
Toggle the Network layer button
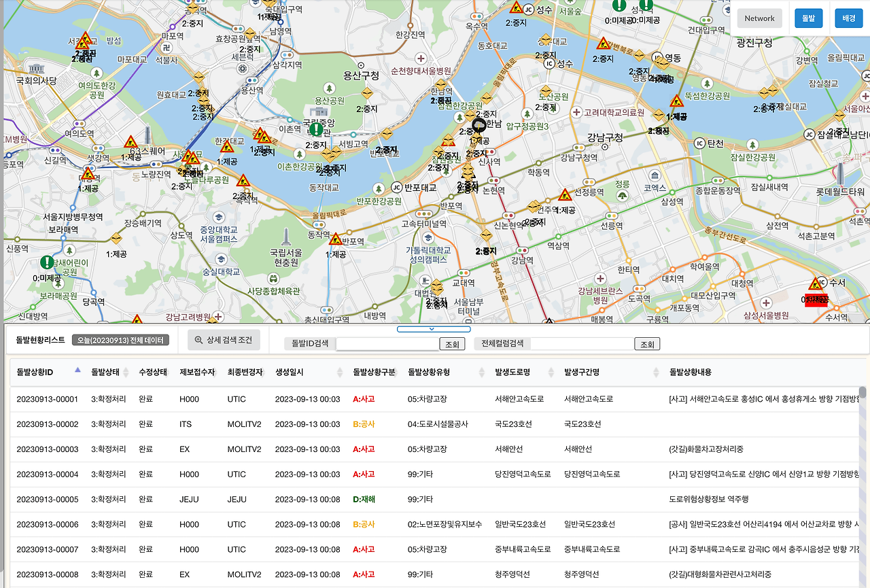click(x=759, y=18)
